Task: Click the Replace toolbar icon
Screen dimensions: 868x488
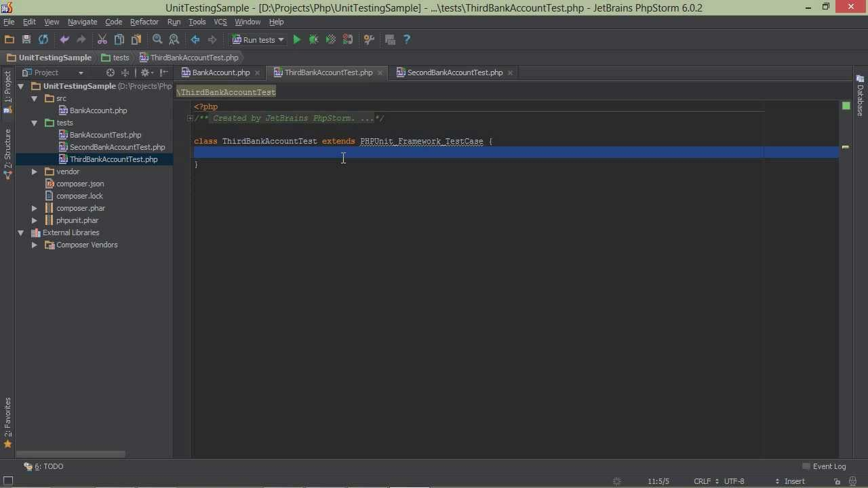Action: click(174, 40)
